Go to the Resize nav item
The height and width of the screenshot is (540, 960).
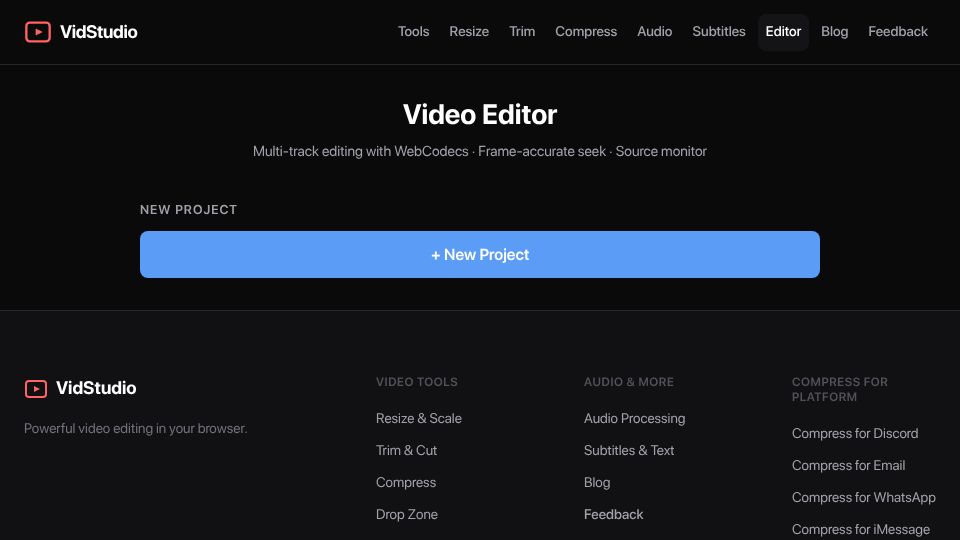[469, 31]
